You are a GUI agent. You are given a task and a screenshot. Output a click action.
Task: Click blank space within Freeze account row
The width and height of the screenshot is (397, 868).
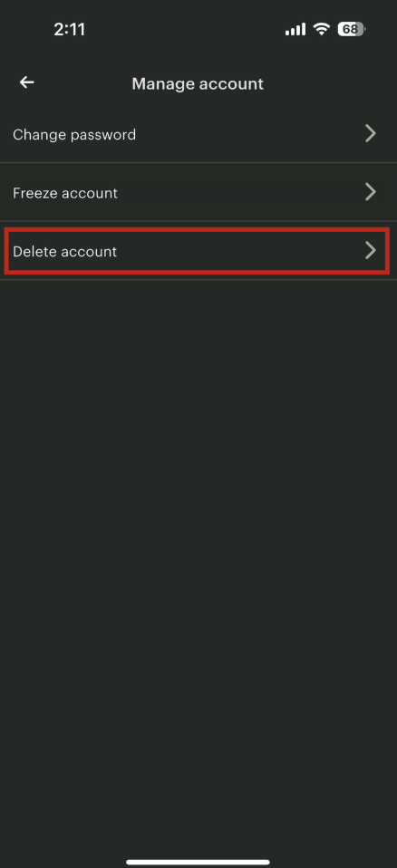tap(238, 192)
